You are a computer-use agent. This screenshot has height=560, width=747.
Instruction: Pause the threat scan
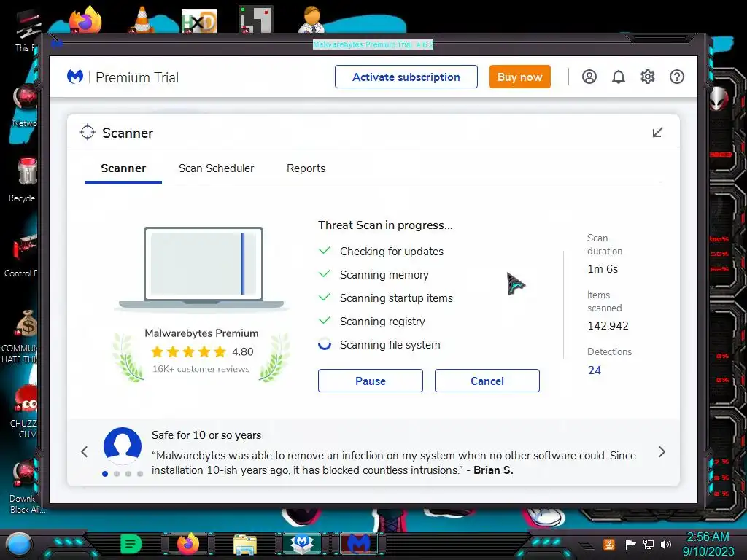tap(370, 381)
